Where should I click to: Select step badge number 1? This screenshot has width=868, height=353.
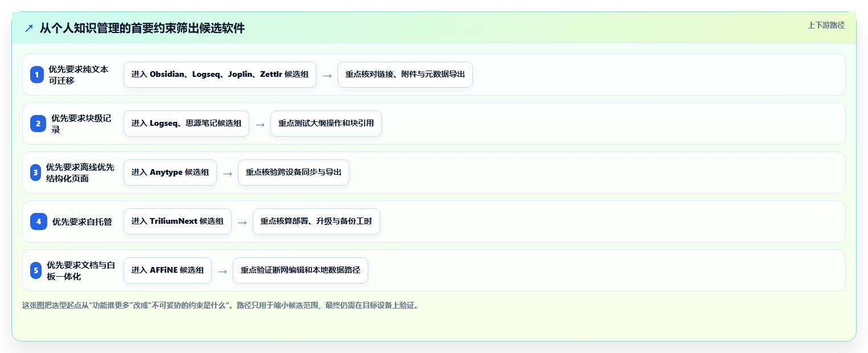pyautogui.click(x=37, y=75)
